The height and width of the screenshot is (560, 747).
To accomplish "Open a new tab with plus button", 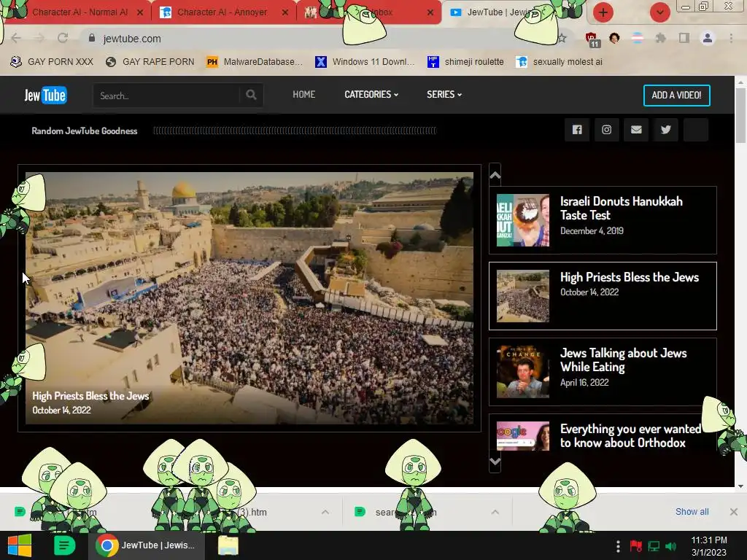I will click(x=603, y=12).
